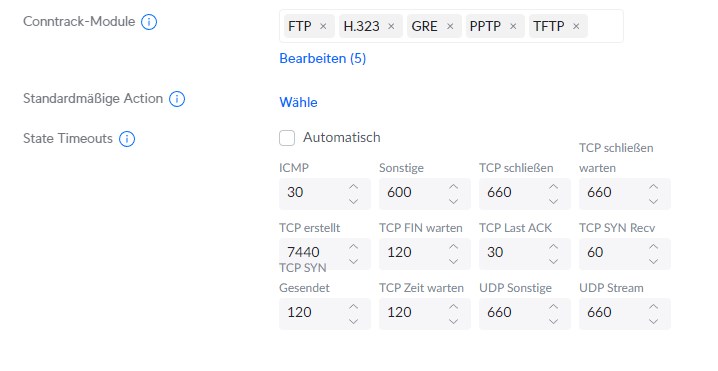Image resolution: width=718 pixels, height=371 pixels.
Task: Decrease the Sonstige timeout value
Action: (x=453, y=201)
